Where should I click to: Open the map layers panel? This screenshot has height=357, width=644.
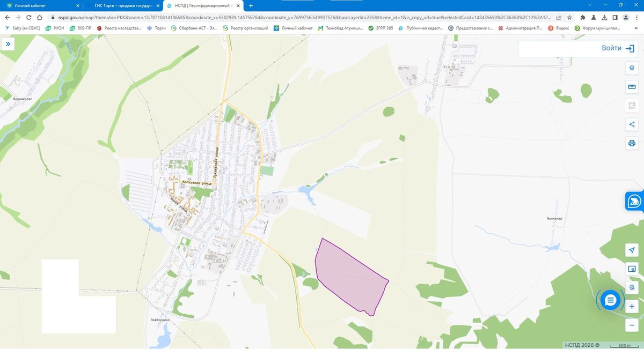632,68
